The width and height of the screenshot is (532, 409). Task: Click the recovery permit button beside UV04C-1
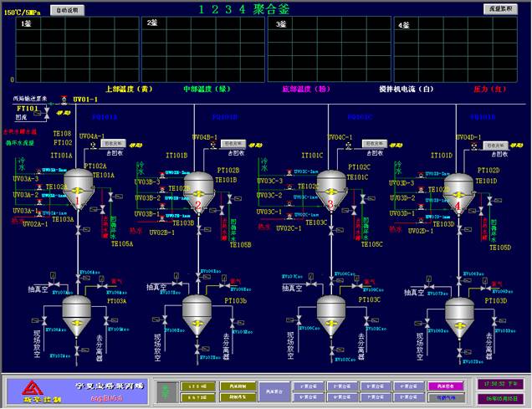click(375, 144)
